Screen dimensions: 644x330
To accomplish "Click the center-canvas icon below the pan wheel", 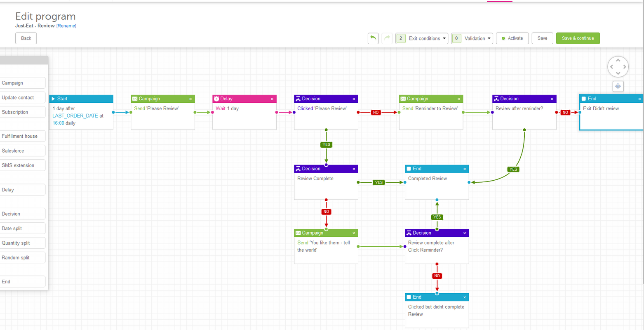I will pyautogui.click(x=618, y=86).
